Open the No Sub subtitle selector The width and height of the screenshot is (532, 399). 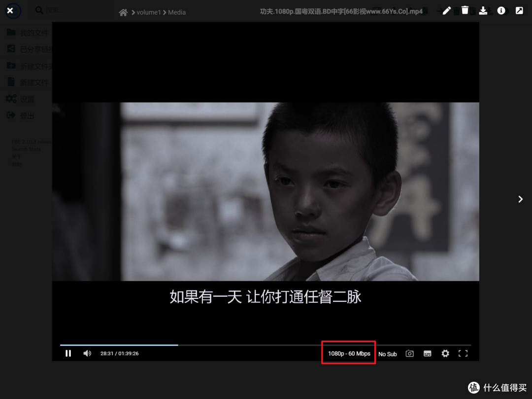click(x=388, y=354)
